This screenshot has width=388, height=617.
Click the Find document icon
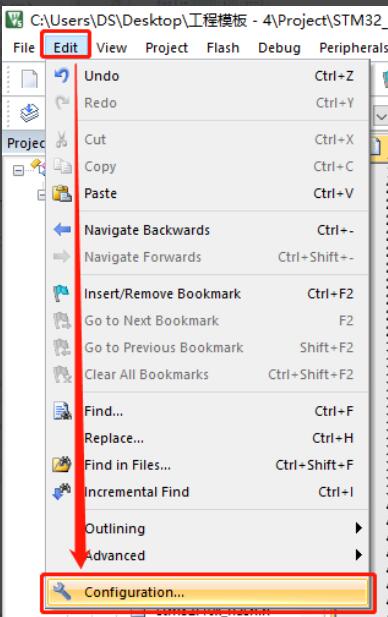pyautogui.click(x=62, y=411)
